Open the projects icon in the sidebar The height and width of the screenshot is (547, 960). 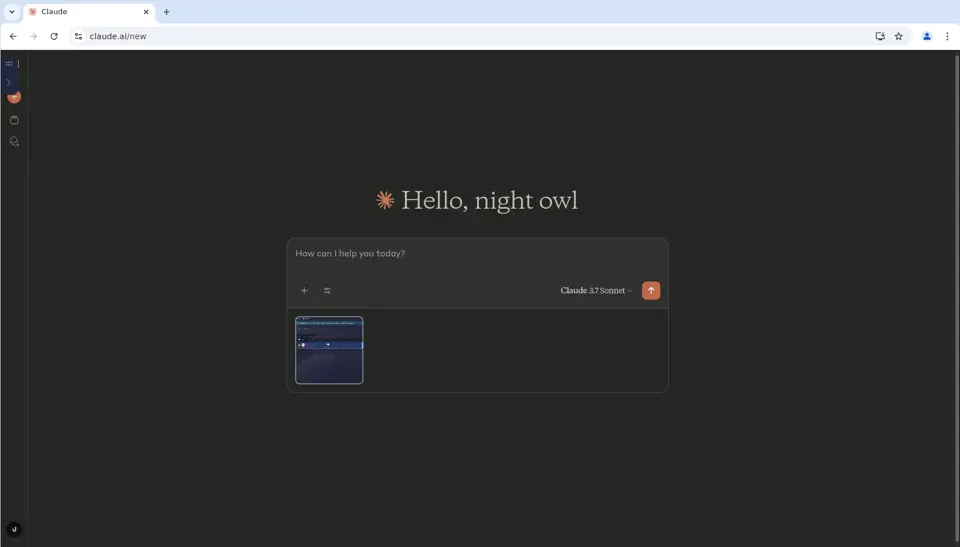tap(14, 120)
